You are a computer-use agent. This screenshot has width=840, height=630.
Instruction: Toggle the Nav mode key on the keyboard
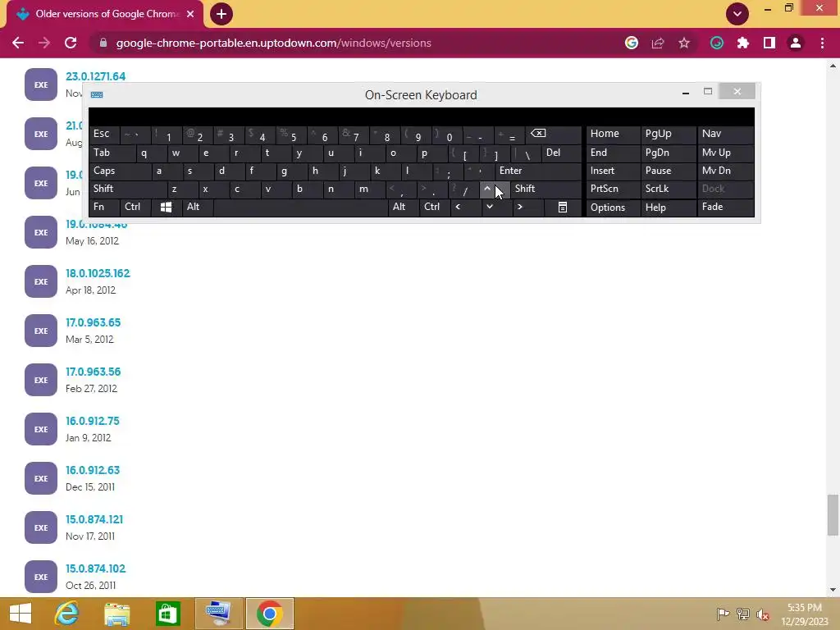pyautogui.click(x=725, y=134)
